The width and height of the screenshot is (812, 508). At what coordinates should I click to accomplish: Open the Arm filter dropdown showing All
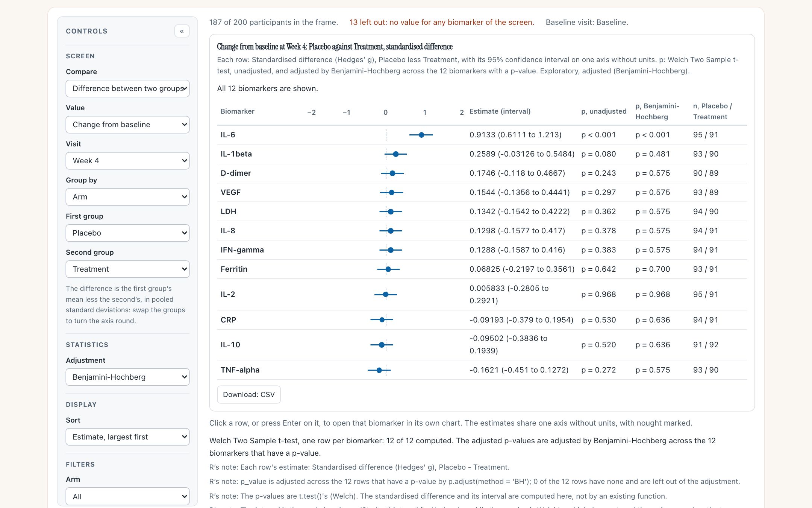pos(127,496)
